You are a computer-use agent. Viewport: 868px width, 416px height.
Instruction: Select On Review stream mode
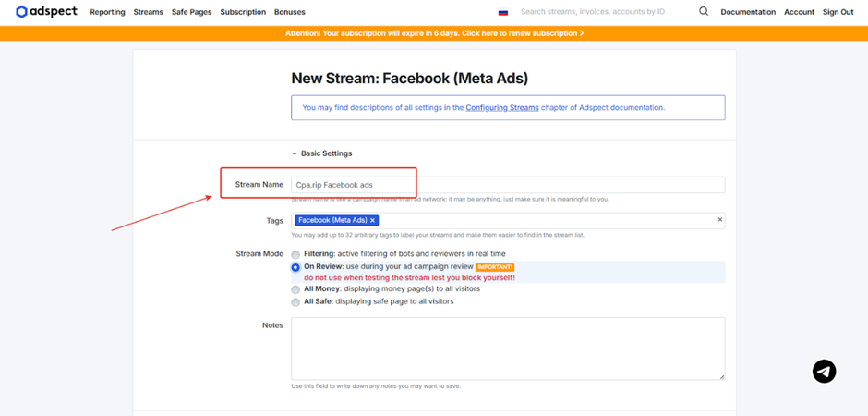[295, 267]
